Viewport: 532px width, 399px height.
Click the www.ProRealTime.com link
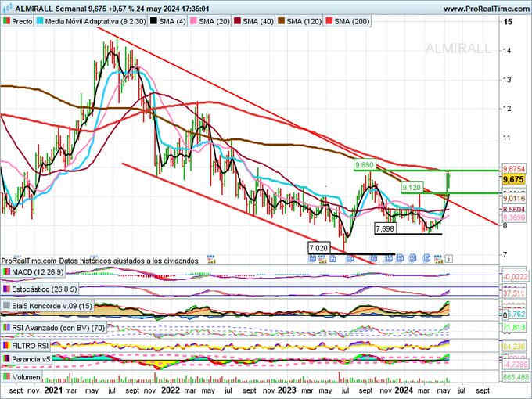point(486,9)
